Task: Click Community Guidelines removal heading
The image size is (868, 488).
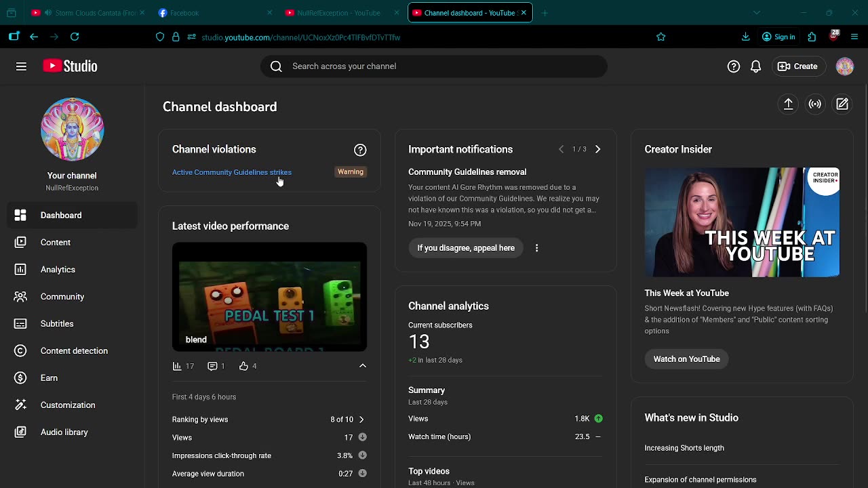Action: pyautogui.click(x=467, y=172)
